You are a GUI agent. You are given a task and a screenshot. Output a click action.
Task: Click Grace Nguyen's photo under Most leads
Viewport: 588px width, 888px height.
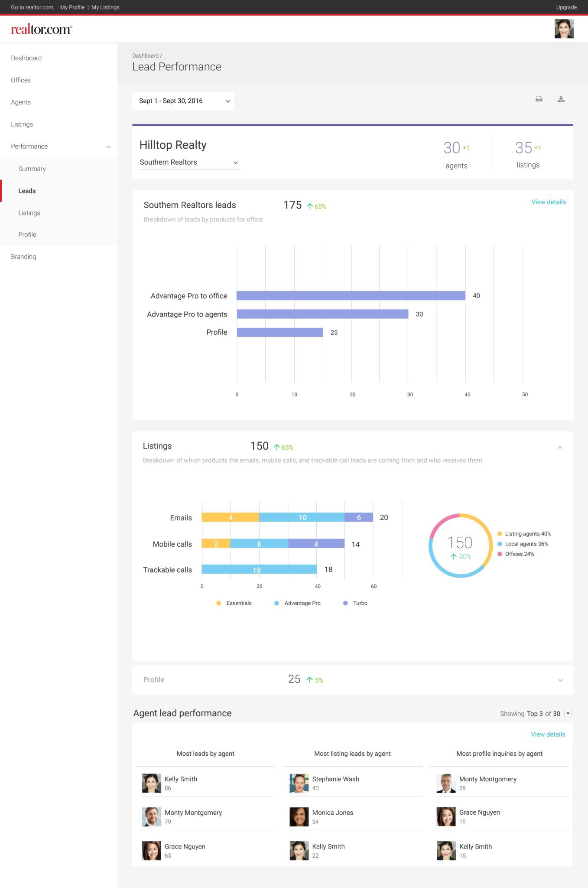(x=152, y=850)
